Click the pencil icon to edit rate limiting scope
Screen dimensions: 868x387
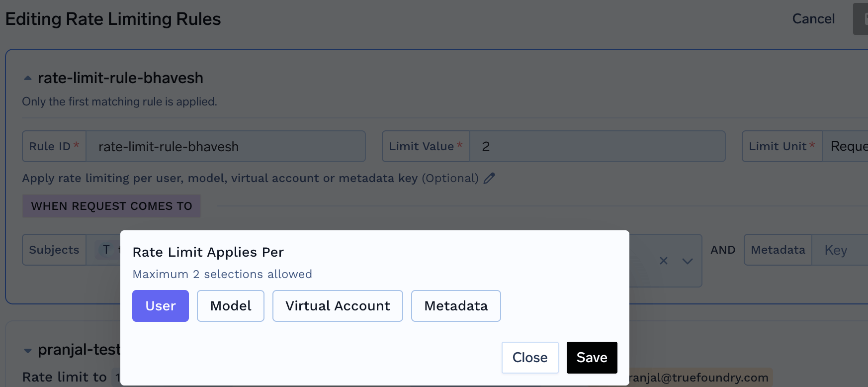coord(490,178)
